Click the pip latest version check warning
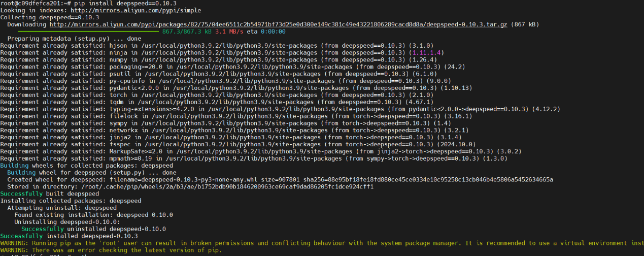The width and height of the screenshot is (644, 256). [x=111, y=251]
